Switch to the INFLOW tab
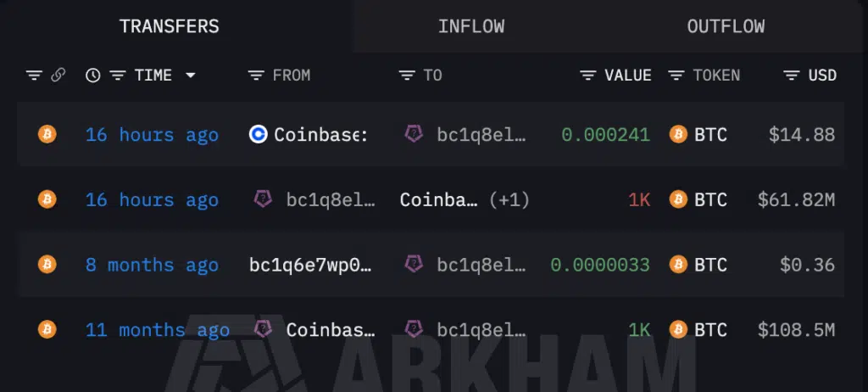Viewport: 868px width, 392px height. [x=471, y=26]
